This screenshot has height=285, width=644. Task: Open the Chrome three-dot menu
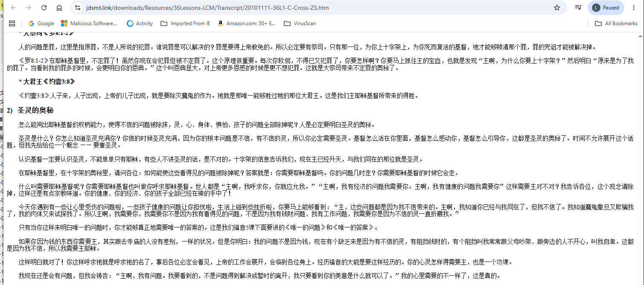pyautogui.click(x=635, y=8)
